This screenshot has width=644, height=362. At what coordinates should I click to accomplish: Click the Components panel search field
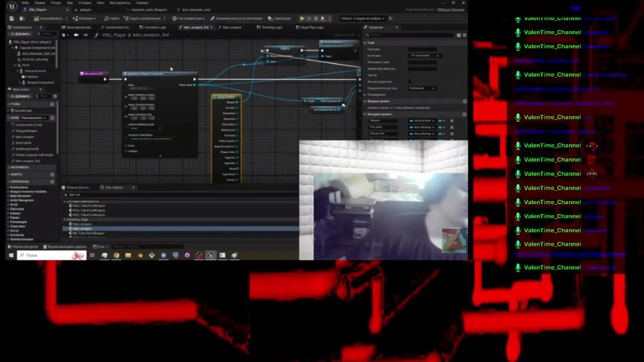point(46,34)
